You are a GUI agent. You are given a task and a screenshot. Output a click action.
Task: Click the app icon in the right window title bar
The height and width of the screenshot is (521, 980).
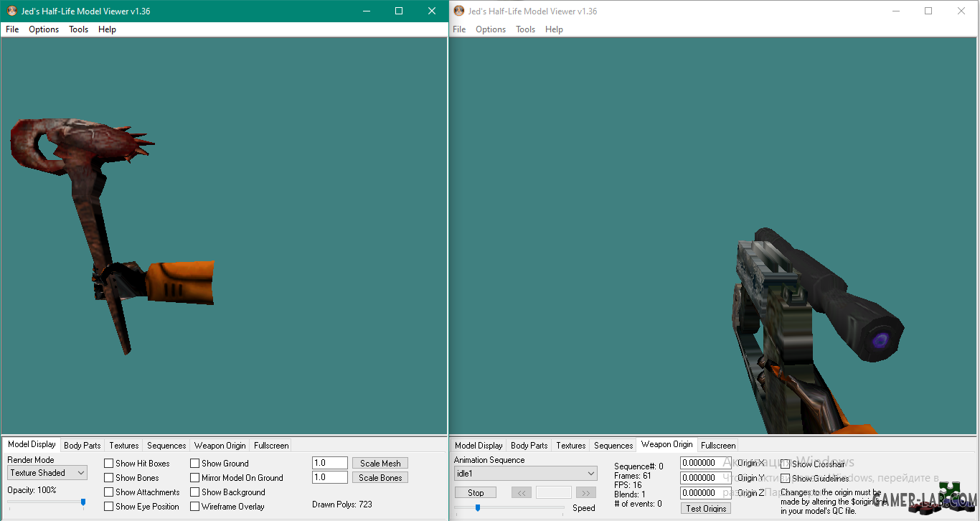(x=459, y=11)
